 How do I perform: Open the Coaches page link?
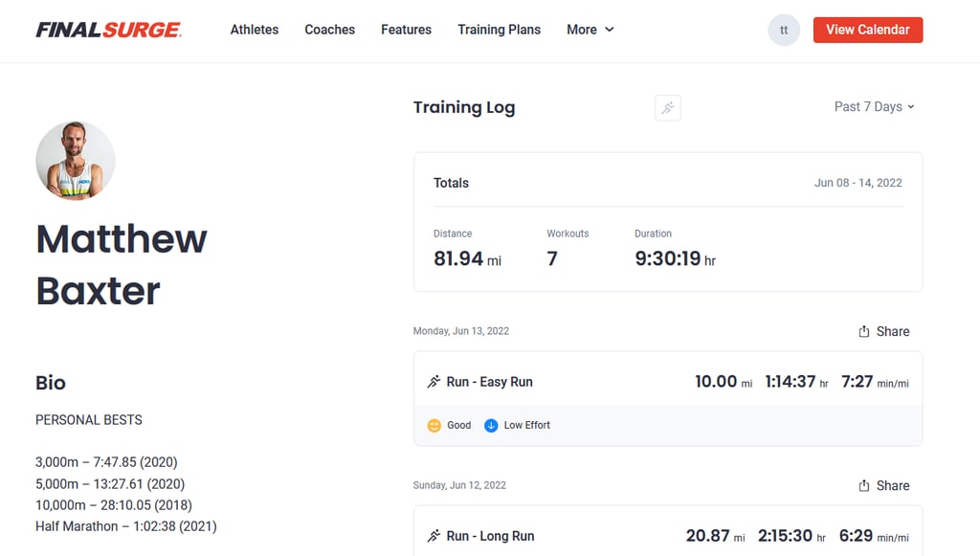[329, 30]
